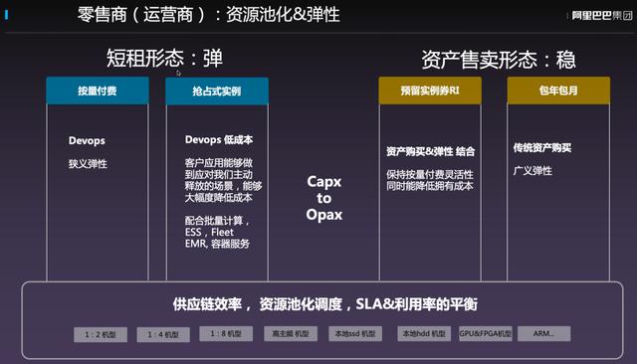Image resolution: width=637 pixels, height=364 pixels.
Task: Select the 资产购买&弹性 结合 text
Action: [x=431, y=152]
